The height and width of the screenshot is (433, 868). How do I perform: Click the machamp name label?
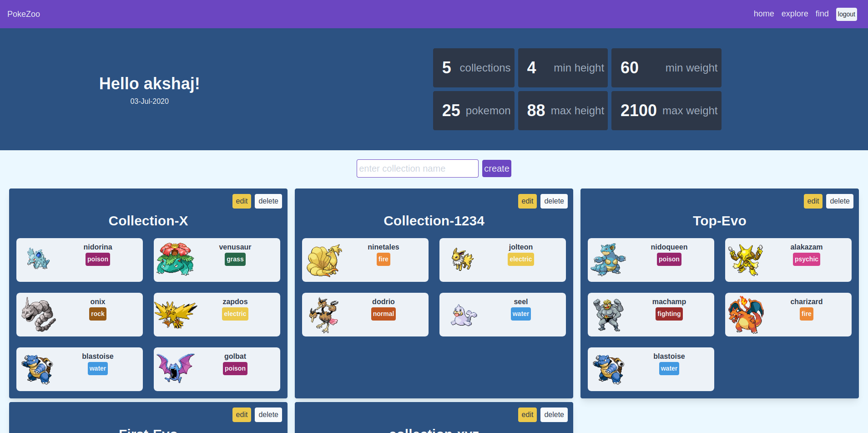(669, 302)
